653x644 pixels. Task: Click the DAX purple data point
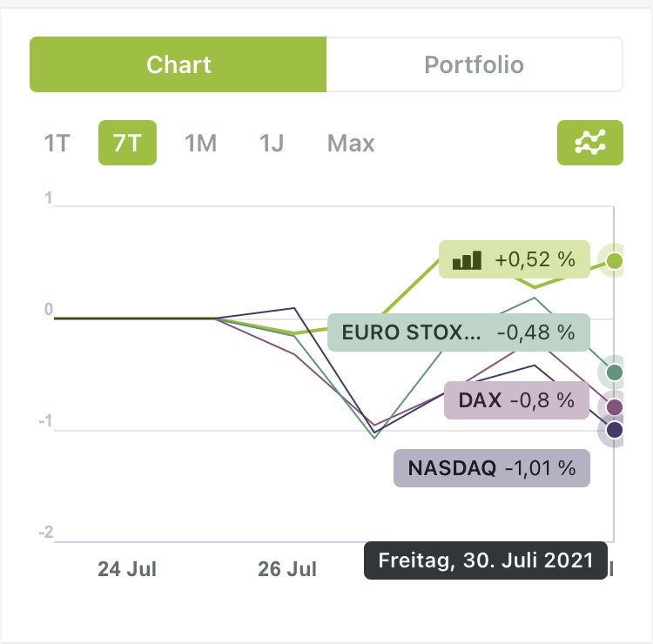[615, 407]
